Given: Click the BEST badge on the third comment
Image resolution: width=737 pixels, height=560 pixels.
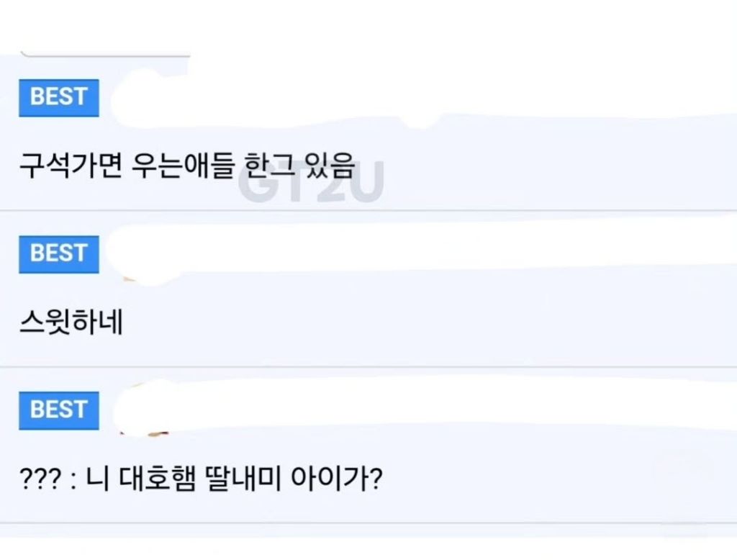Looking at the screenshot, I should [x=58, y=410].
